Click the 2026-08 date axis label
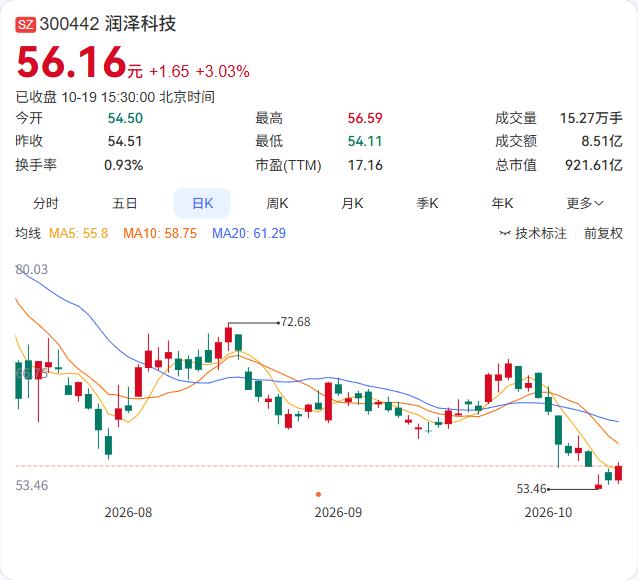 coord(128,512)
